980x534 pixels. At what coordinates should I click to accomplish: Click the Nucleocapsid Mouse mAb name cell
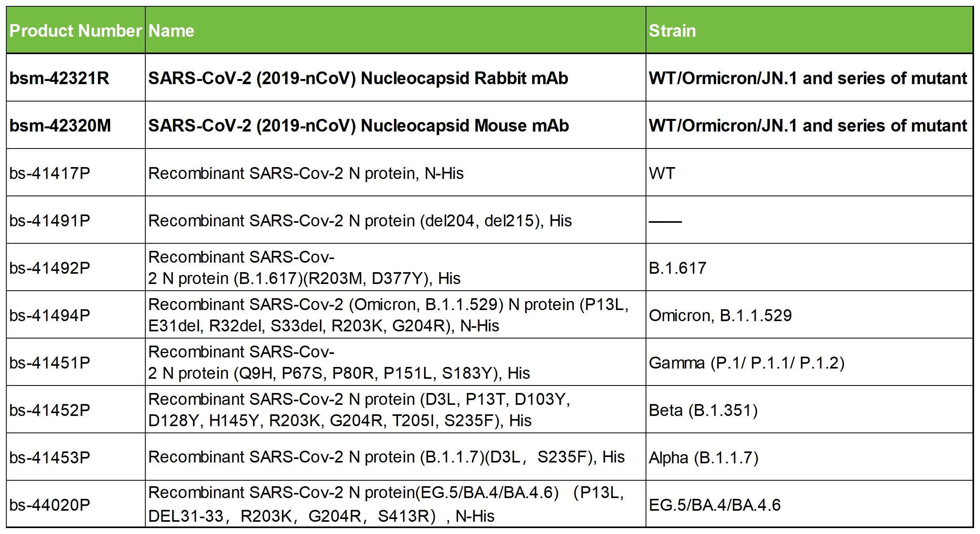click(358, 126)
